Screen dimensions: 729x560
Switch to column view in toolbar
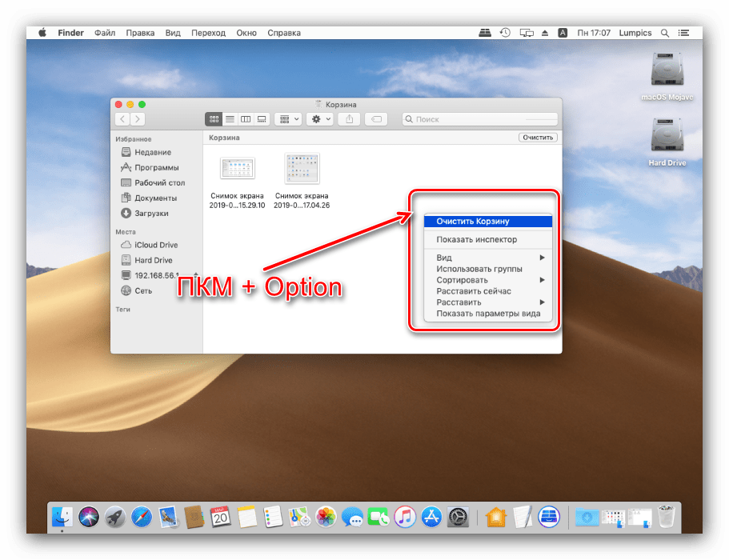[x=246, y=119]
